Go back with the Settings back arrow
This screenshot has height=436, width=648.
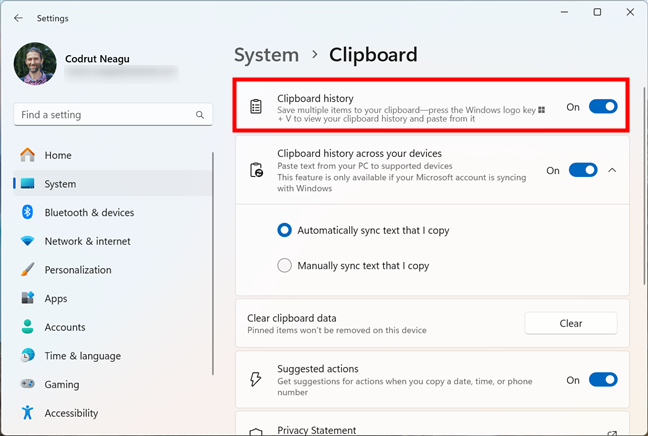point(18,18)
